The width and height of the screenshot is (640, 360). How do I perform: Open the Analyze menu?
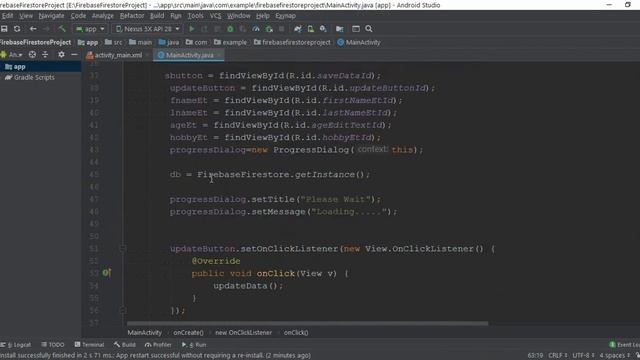[x=102, y=16]
